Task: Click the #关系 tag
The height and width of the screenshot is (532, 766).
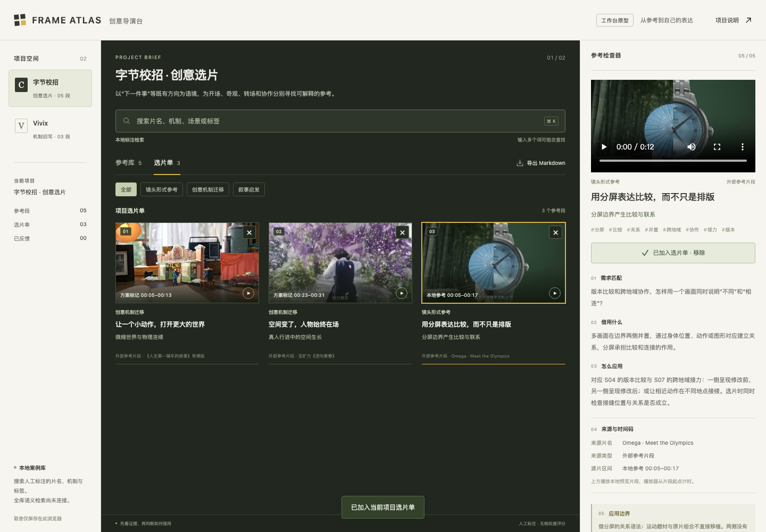Action: point(634,230)
